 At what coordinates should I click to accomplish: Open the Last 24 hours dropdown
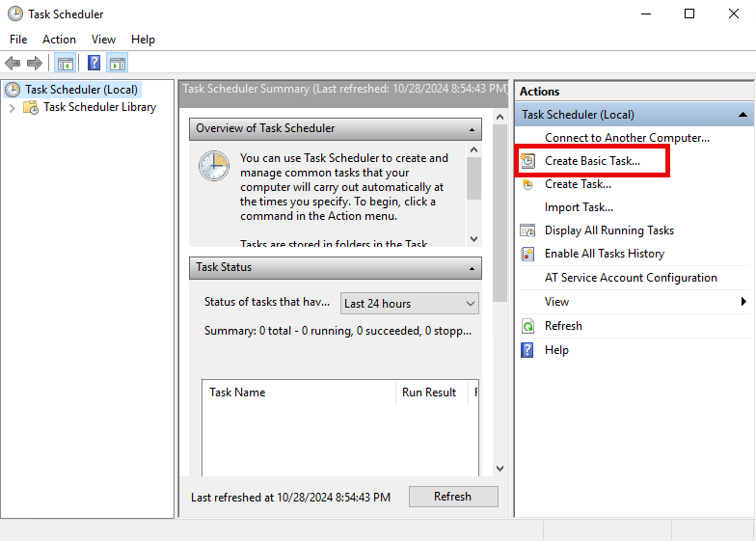coord(410,304)
